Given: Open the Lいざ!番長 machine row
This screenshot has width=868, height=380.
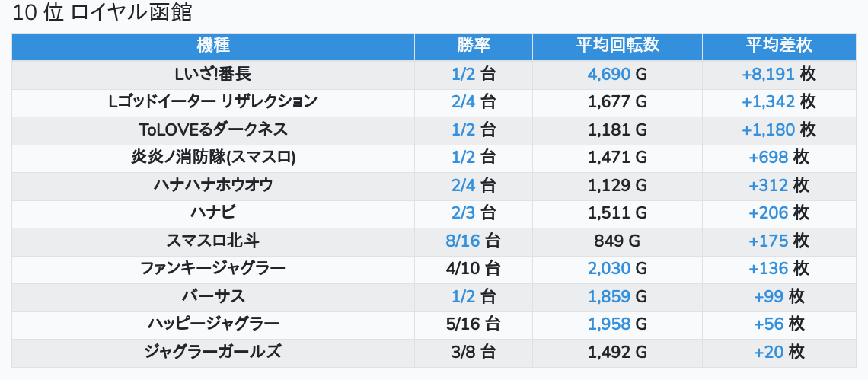Looking at the screenshot, I should coord(213,74).
